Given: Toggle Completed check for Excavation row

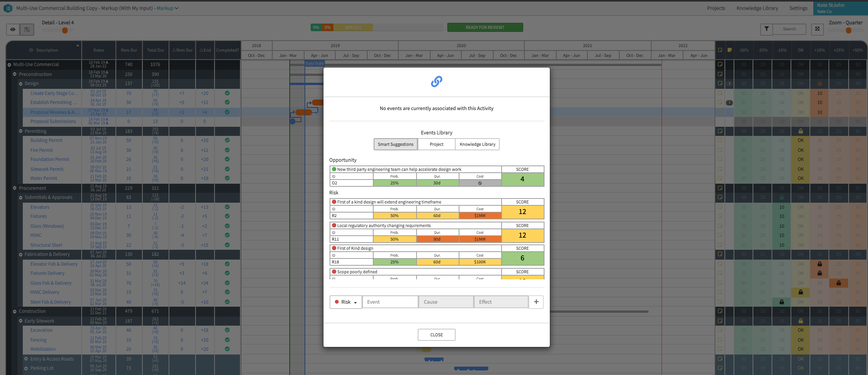Looking at the screenshot, I should tap(227, 330).
